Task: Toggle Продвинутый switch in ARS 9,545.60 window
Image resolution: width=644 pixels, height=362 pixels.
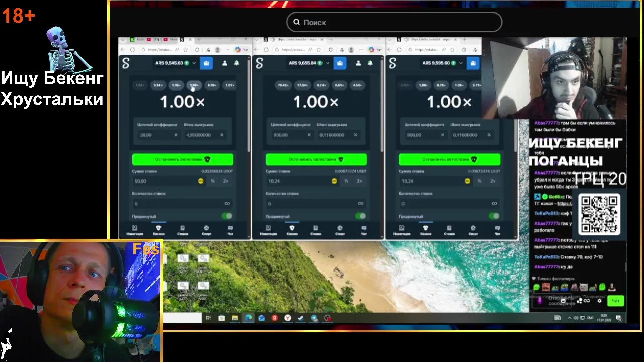Action: [227, 216]
